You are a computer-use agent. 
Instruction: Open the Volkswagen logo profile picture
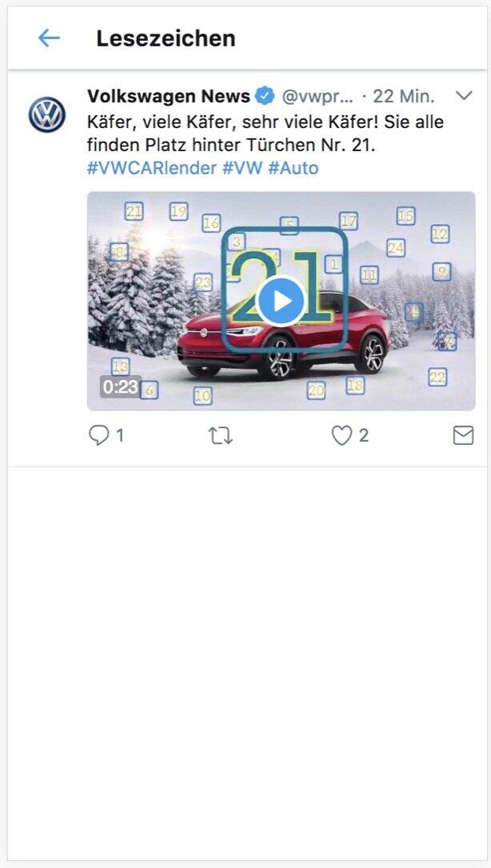point(47,114)
